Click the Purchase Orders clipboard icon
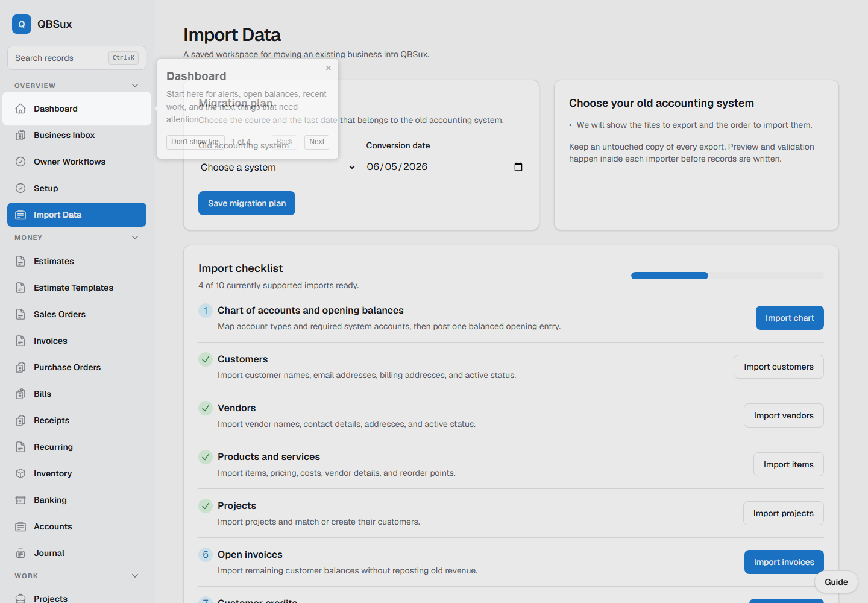868x603 pixels. pyautogui.click(x=20, y=367)
